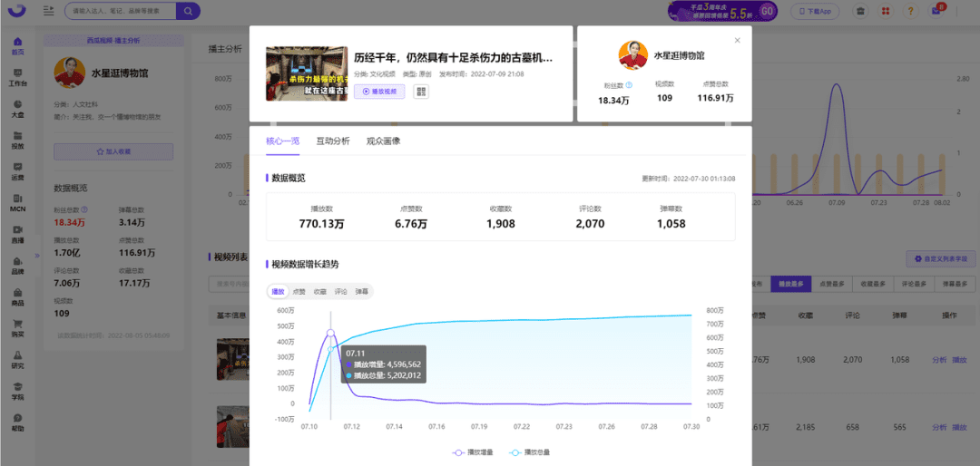Viewport: 980px width, 466px height.
Task: Click 播放视频 button
Action: point(379,92)
